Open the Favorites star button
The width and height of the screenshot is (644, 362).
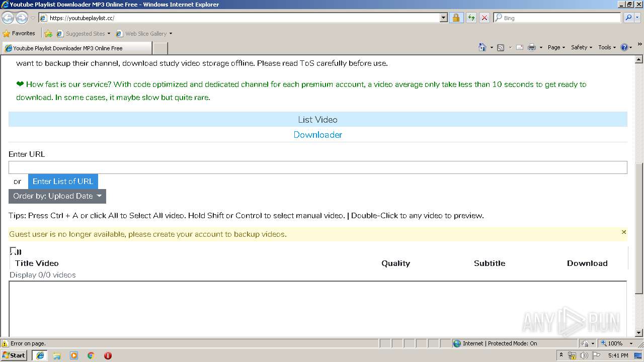[x=7, y=34]
